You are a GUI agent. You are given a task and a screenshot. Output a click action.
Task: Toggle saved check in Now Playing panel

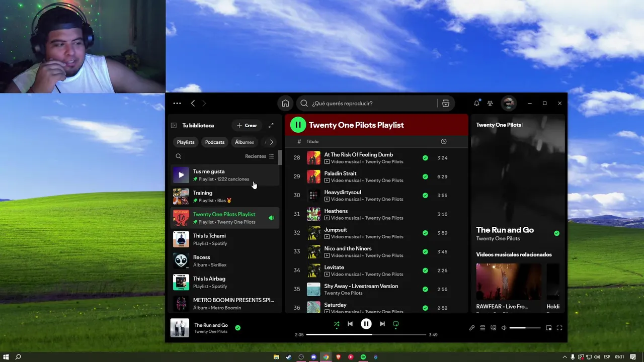click(x=556, y=233)
